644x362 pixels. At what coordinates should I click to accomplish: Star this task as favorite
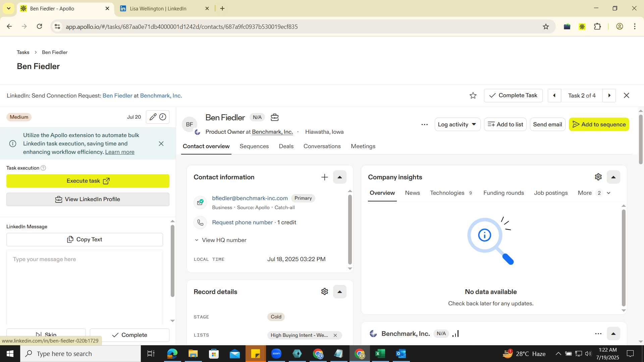(473, 96)
